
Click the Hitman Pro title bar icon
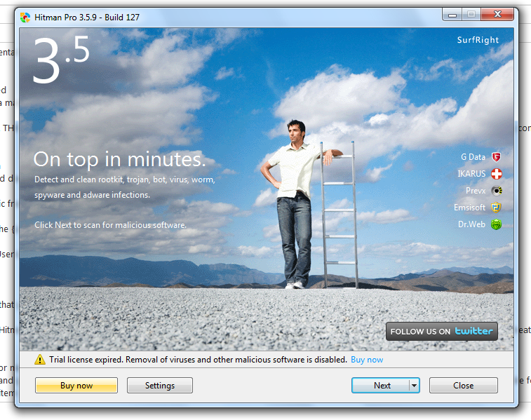click(25, 18)
